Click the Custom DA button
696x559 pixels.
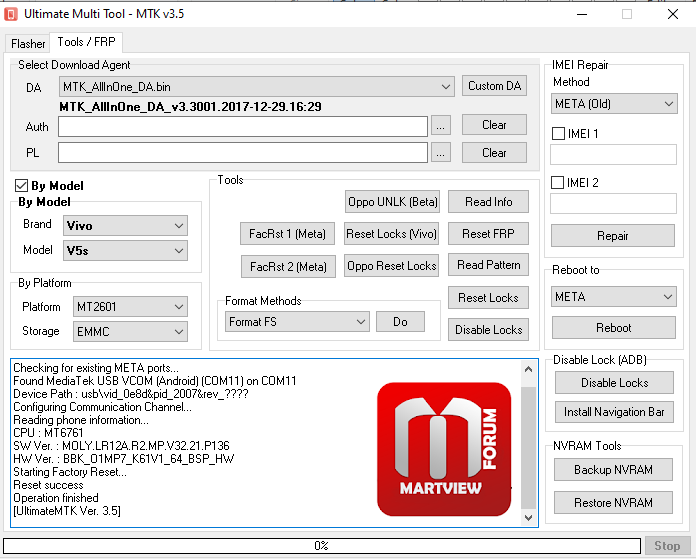tap(494, 86)
